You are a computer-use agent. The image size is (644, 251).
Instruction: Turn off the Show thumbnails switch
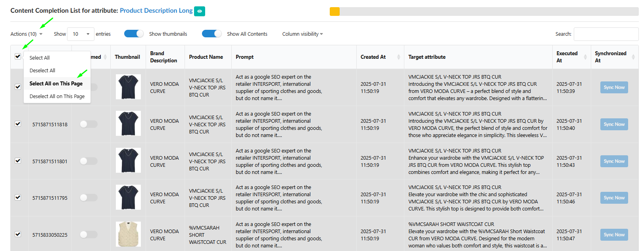pyautogui.click(x=134, y=34)
